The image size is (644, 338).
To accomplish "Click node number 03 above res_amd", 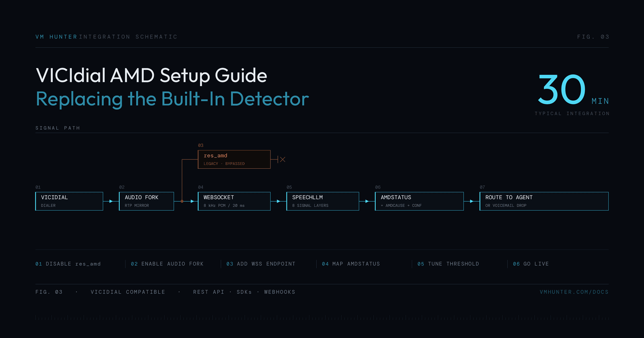I will coord(201,145).
